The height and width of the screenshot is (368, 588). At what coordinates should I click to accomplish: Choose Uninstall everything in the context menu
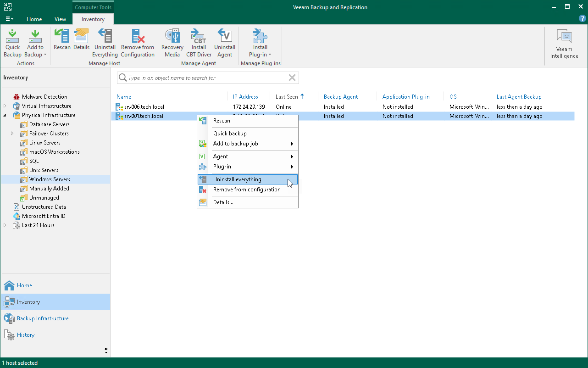[x=237, y=179]
